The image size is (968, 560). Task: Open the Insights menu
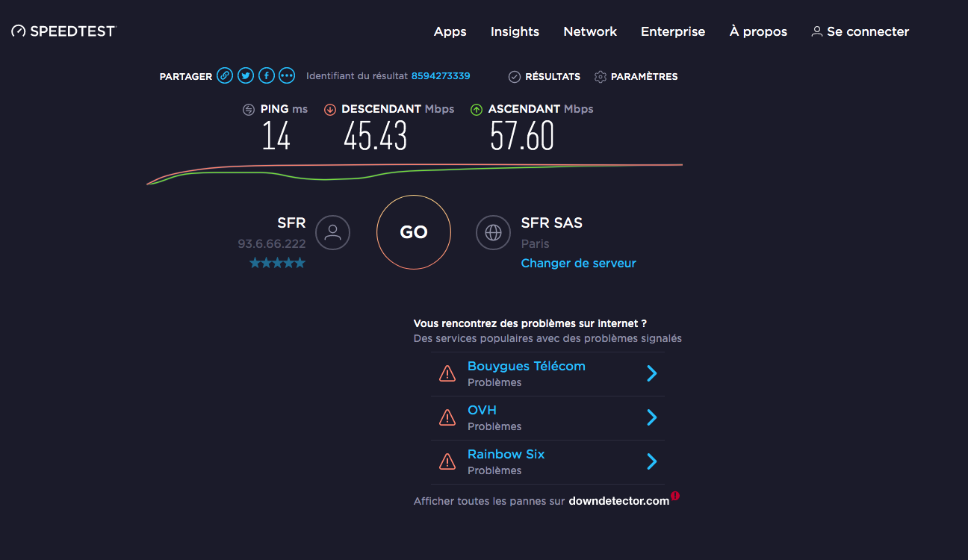(x=515, y=31)
